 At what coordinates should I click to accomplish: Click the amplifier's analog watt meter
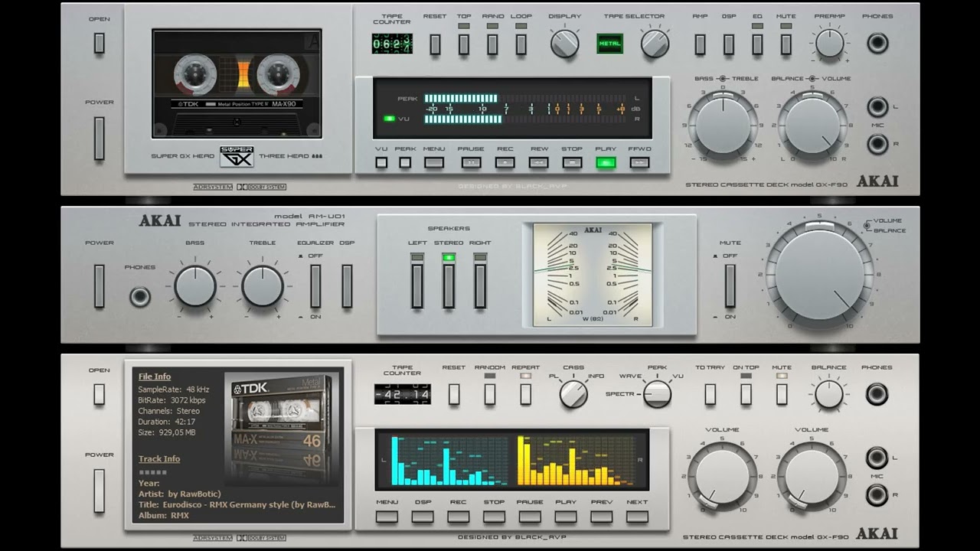click(x=593, y=275)
